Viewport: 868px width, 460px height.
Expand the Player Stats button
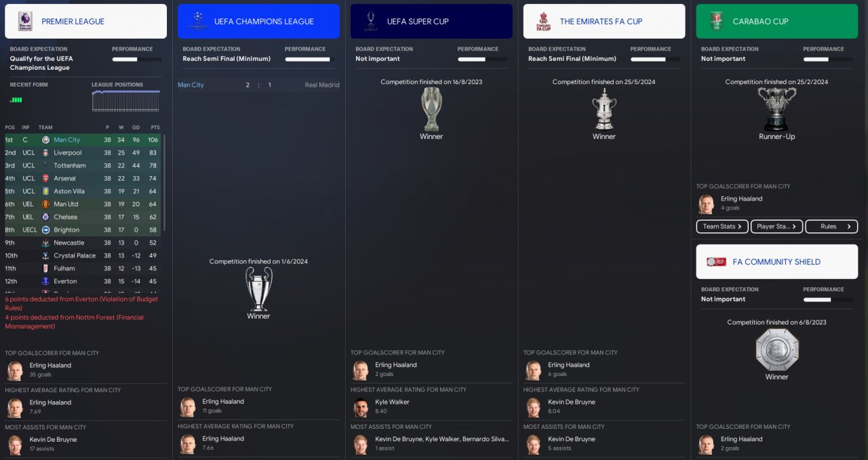point(776,226)
